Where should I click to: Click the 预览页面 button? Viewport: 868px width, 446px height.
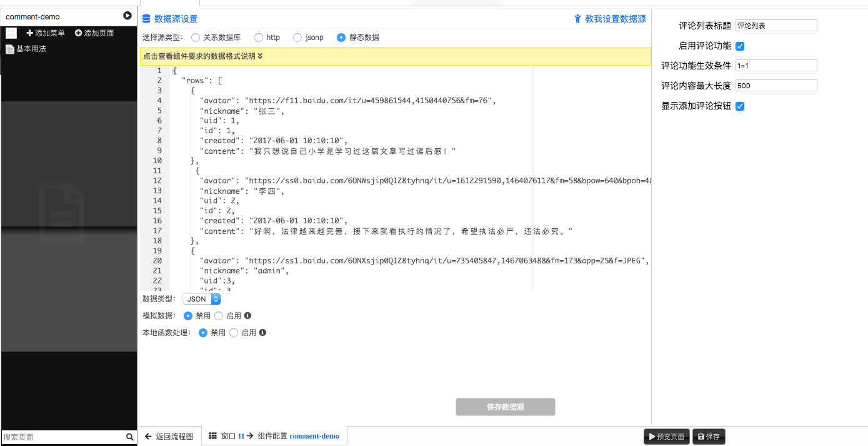pyautogui.click(x=666, y=437)
